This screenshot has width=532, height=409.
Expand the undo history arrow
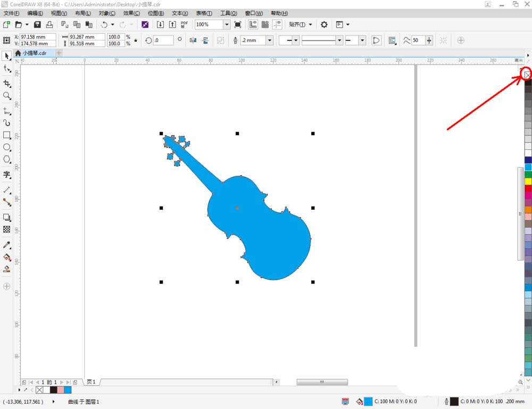112,24
